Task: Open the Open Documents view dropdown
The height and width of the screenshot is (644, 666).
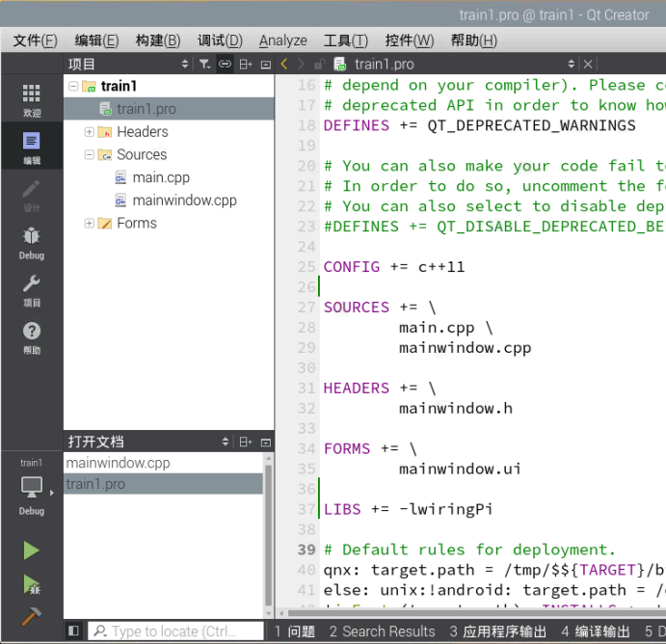Action: [x=226, y=442]
